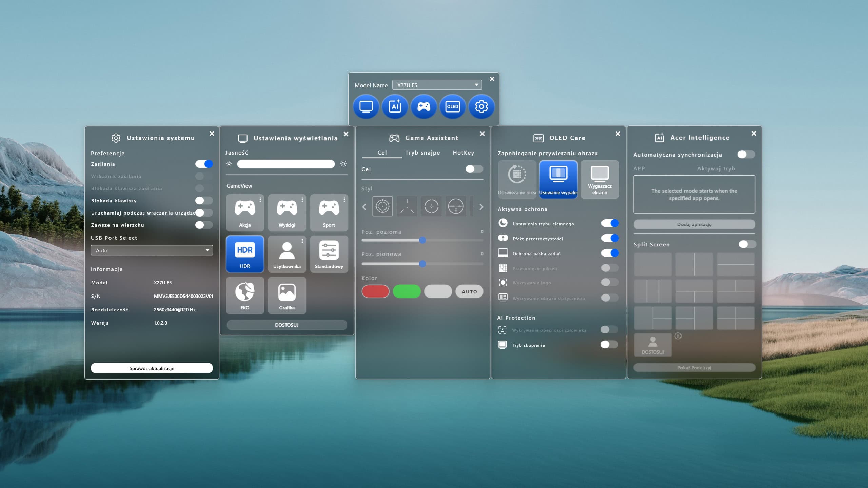This screenshot has height=488, width=868.
Task: Click AUTO color button
Action: click(x=469, y=291)
